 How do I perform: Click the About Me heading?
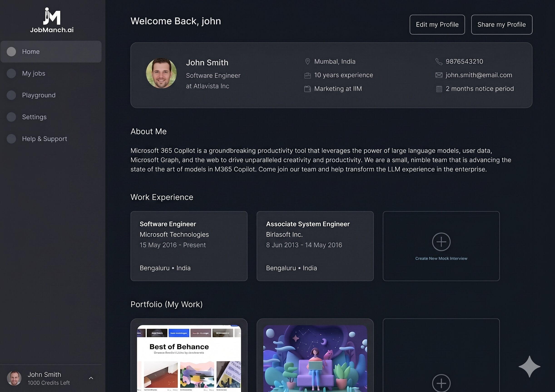[x=149, y=131]
